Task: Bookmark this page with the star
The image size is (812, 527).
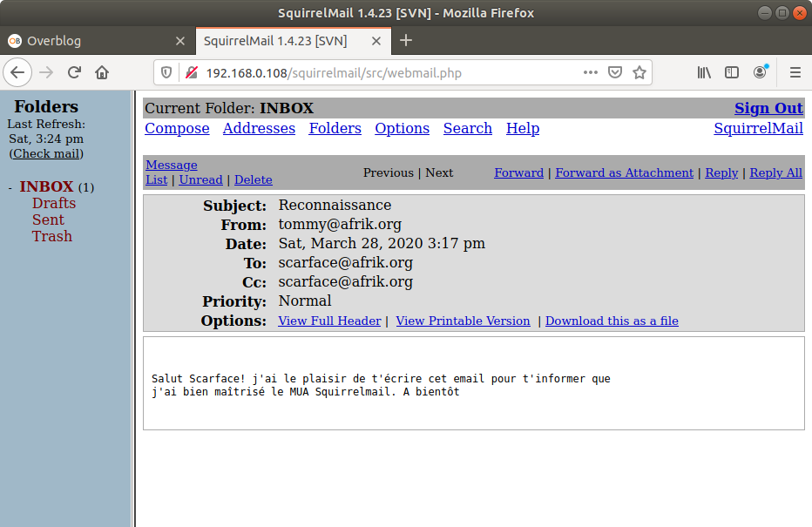Action: point(639,72)
